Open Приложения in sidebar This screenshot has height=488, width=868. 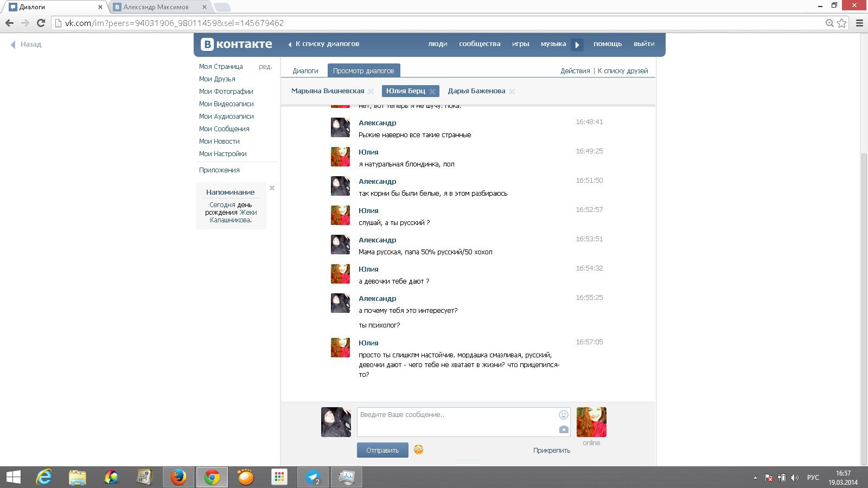(219, 170)
